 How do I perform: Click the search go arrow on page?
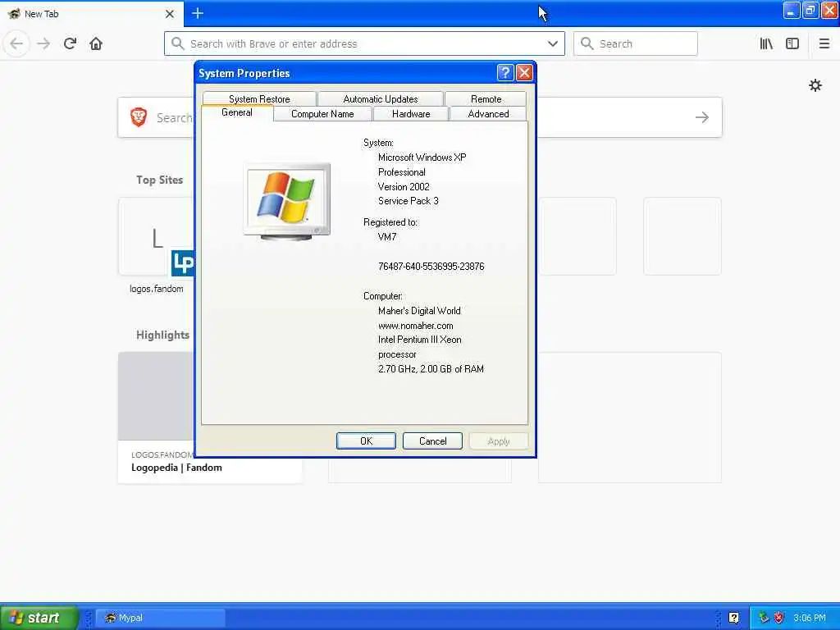702,117
